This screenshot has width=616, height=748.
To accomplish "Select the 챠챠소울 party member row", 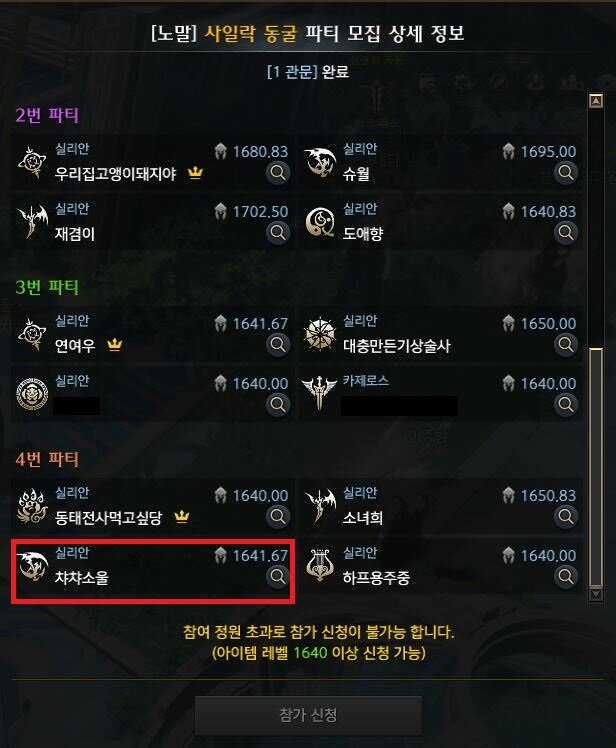I will (x=153, y=571).
